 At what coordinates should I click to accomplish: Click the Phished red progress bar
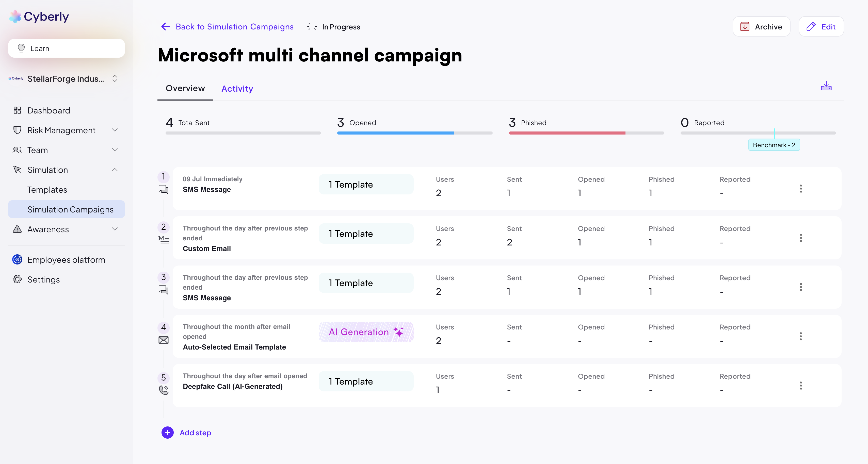567,133
